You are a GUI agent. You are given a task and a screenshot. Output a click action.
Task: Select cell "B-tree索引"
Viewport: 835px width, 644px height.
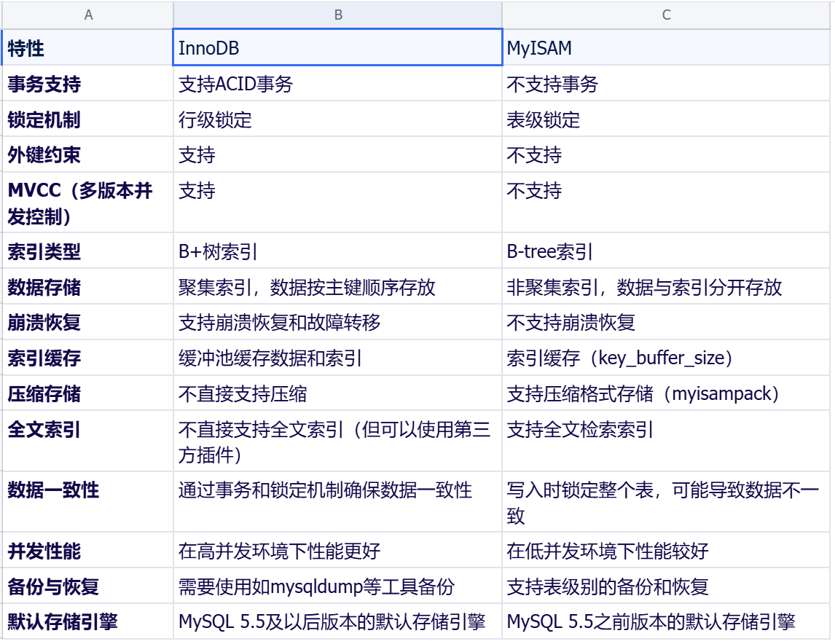pos(666,251)
